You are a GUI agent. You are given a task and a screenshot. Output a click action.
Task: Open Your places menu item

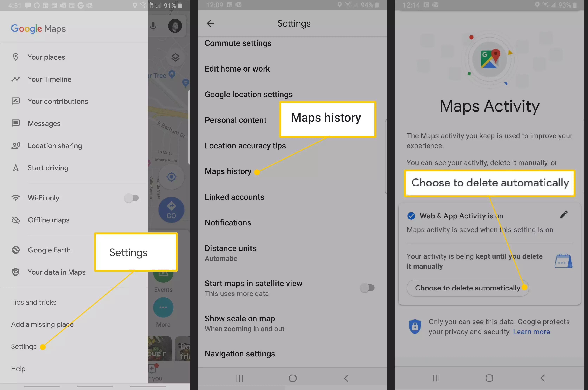coord(46,57)
